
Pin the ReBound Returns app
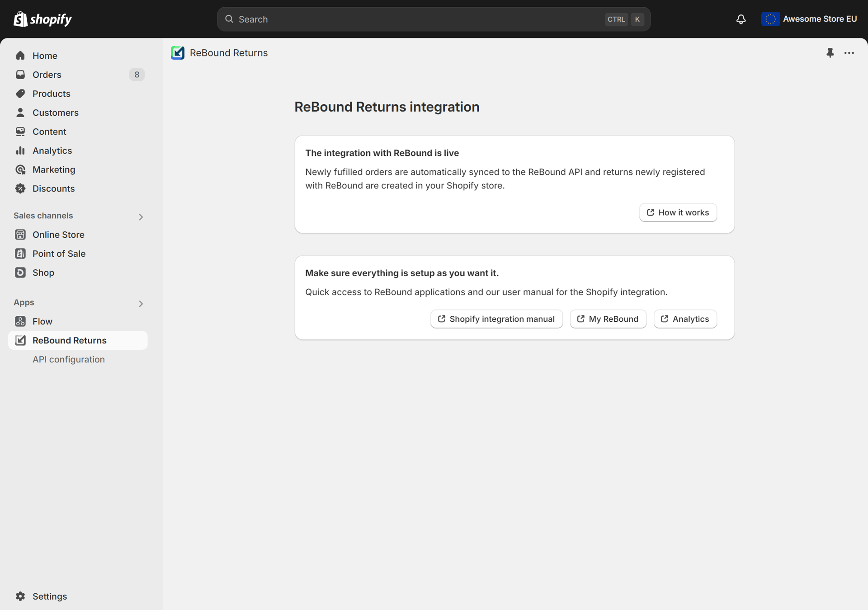[x=830, y=53]
